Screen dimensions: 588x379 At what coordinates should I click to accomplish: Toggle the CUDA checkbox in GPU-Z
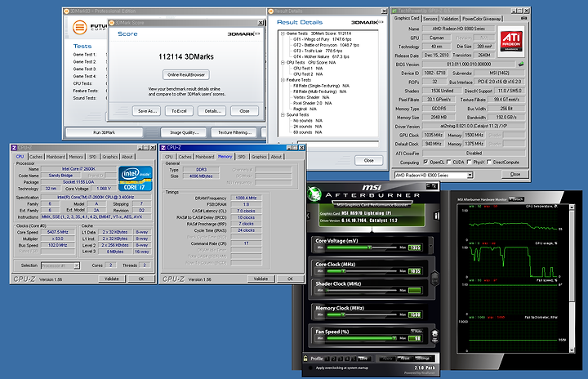tap(448, 162)
